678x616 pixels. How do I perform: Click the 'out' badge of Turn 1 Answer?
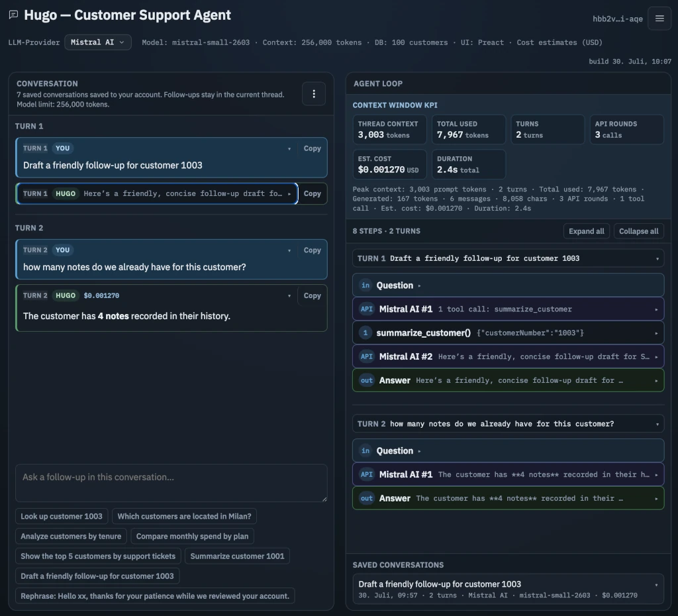(x=367, y=380)
